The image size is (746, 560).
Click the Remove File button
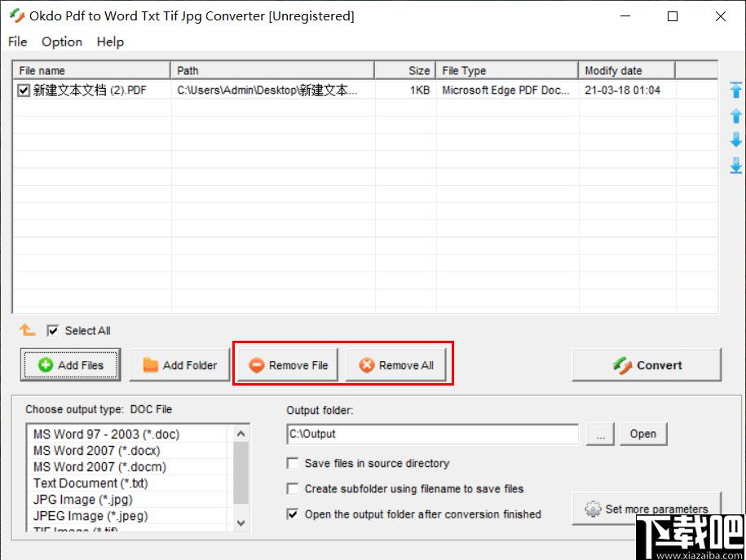pos(289,365)
